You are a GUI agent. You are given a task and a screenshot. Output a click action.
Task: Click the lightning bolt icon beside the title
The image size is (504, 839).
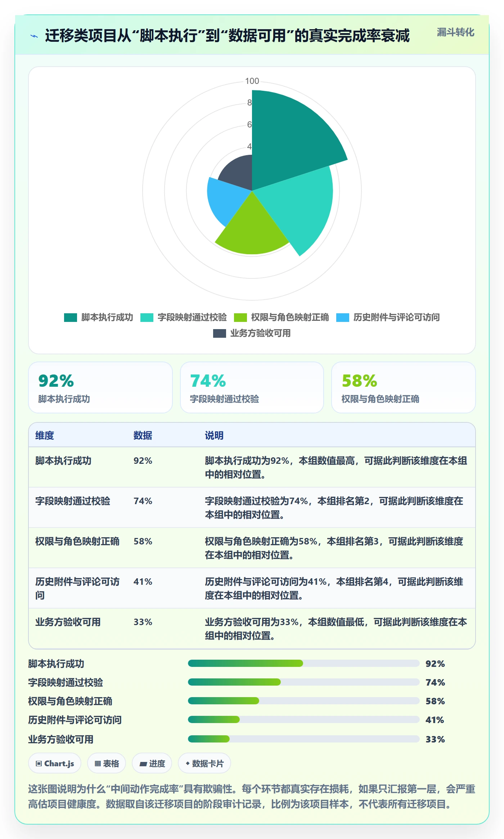click(34, 36)
